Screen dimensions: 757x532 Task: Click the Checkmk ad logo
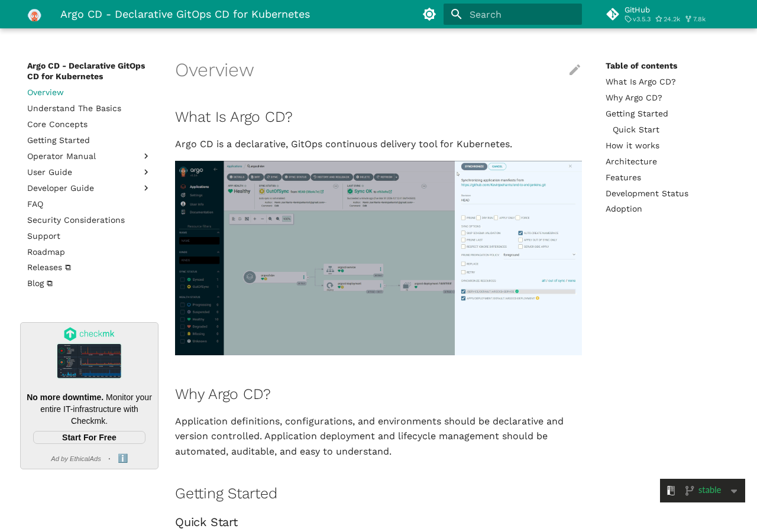coord(89,334)
